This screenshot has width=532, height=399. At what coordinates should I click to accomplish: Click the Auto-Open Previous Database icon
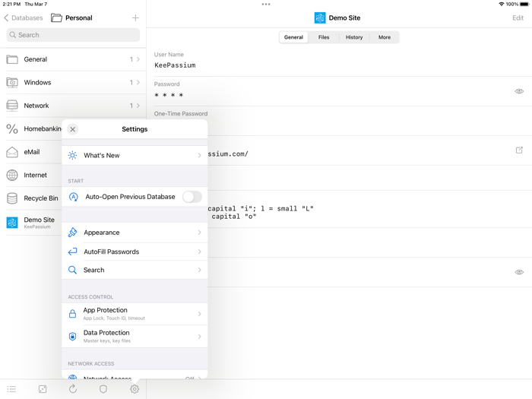point(73,197)
